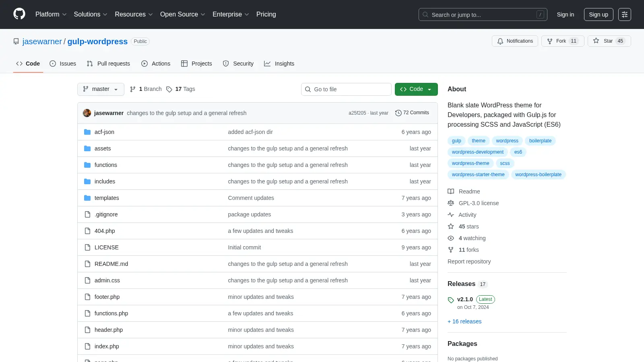The width and height of the screenshot is (644, 362).
Task: Click the star icon beside 45 stars
Action: (451, 226)
